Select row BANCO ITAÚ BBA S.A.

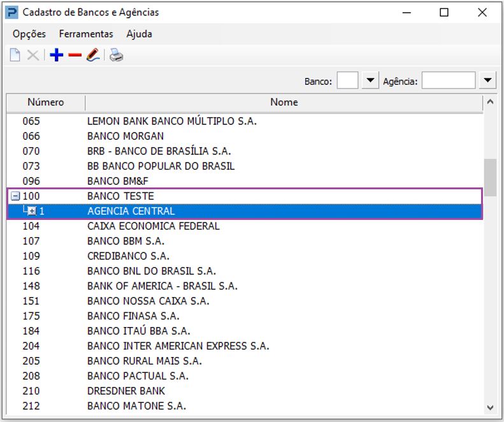point(245,331)
